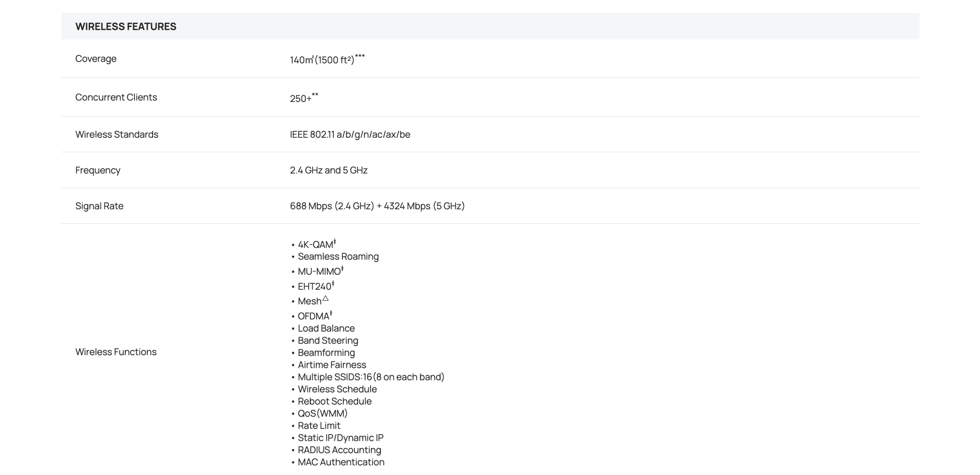The height and width of the screenshot is (475, 980).
Task: Click the QoS(WMM) list item
Action: point(322,413)
